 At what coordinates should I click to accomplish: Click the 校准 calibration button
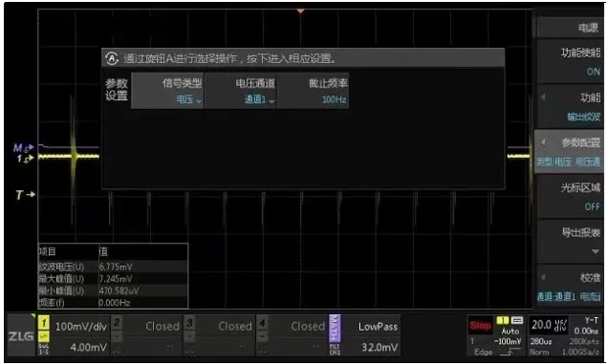click(570, 287)
